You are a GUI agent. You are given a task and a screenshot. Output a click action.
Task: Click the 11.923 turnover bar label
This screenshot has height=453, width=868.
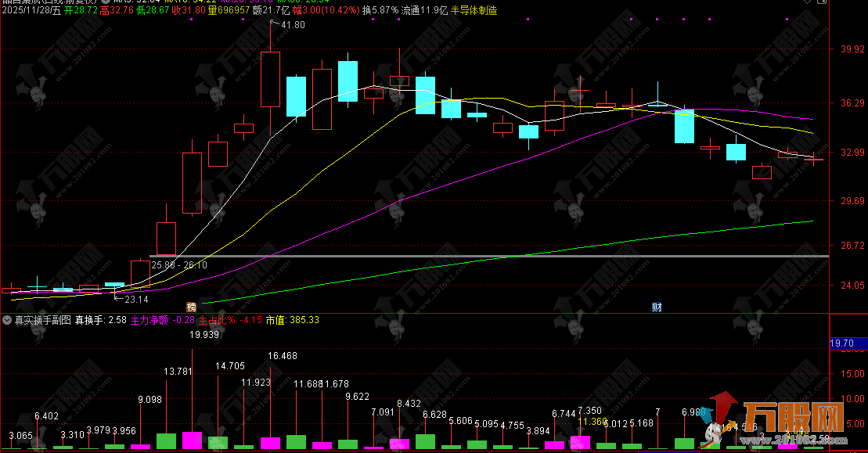(x=256, y=383)
